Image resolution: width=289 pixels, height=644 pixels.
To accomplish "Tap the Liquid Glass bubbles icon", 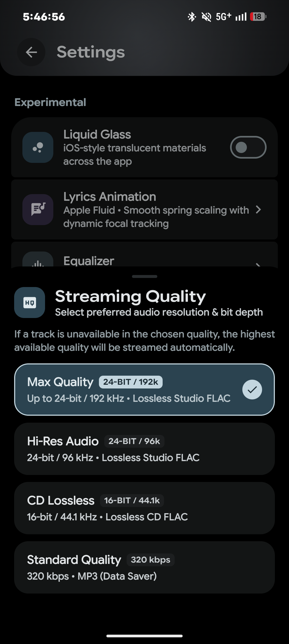I will (x=38, y=147).
